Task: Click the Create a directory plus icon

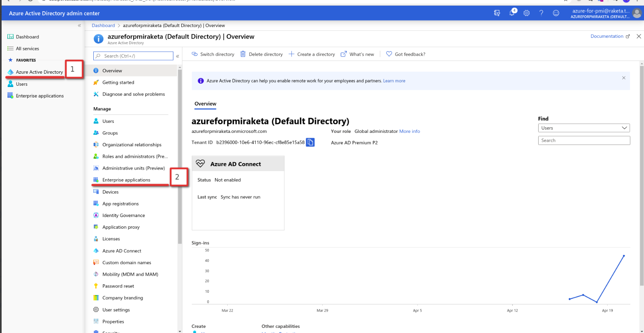Action: click(292, 54)
